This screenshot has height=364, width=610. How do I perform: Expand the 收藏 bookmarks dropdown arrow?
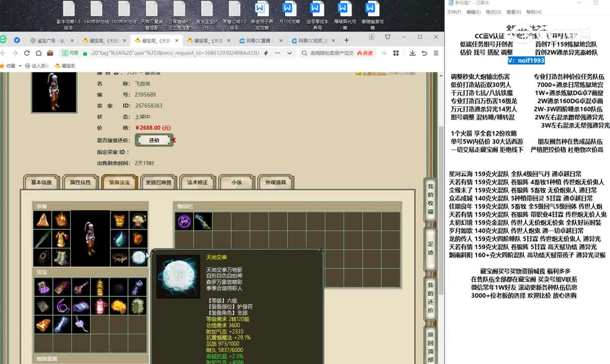[20, 66]
